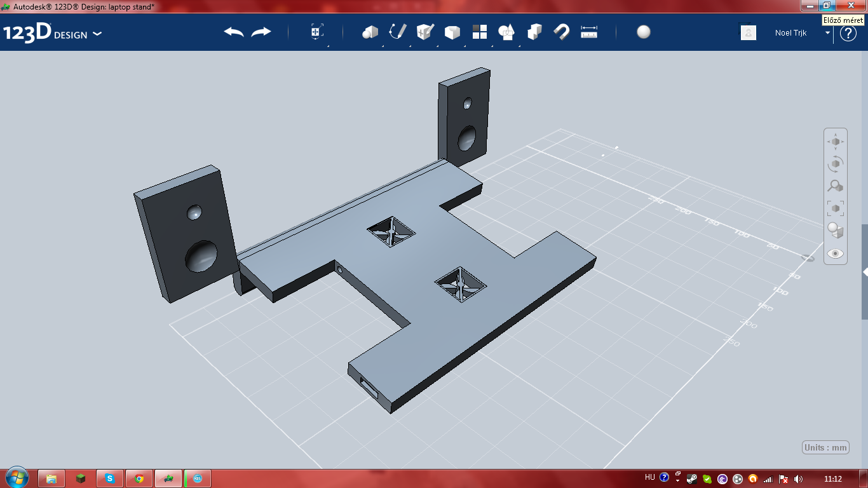This screenshot has height=488, width=868.
Task: Open the Grouping tool
Action: pos(507,32)
